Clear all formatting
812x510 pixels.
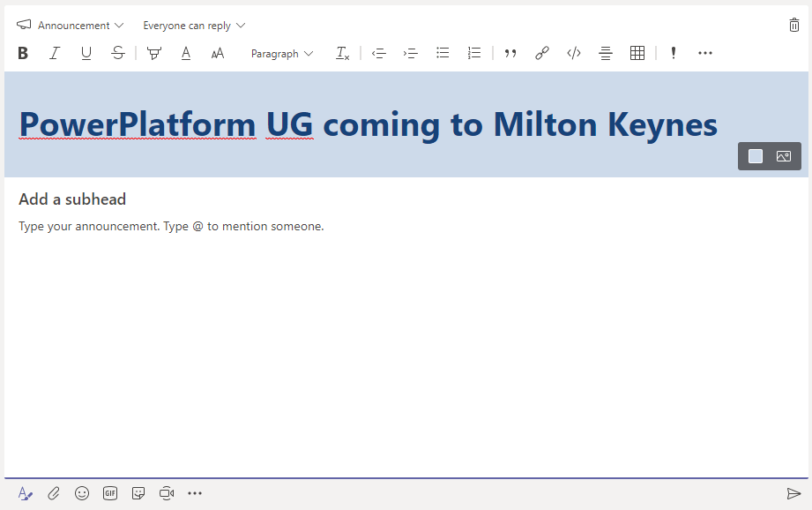point(342,53)
